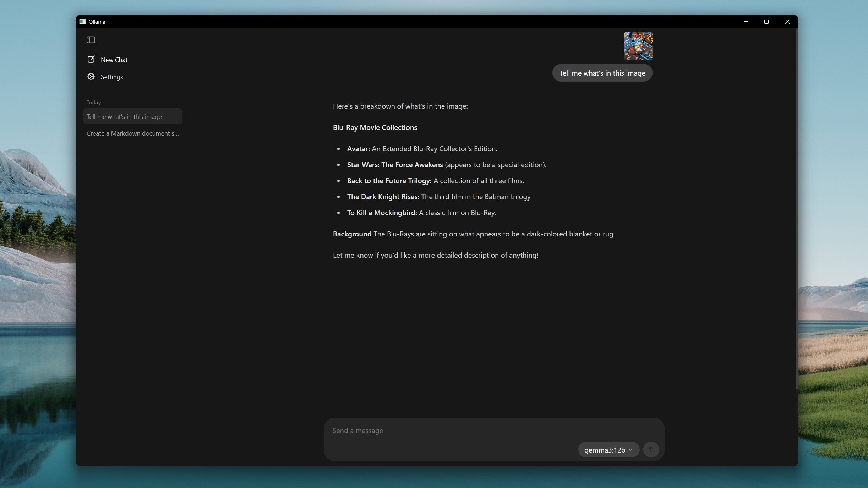Click the chat area vertical scrollbar
Screen dimensions: 868x488
tap(796, 209)
